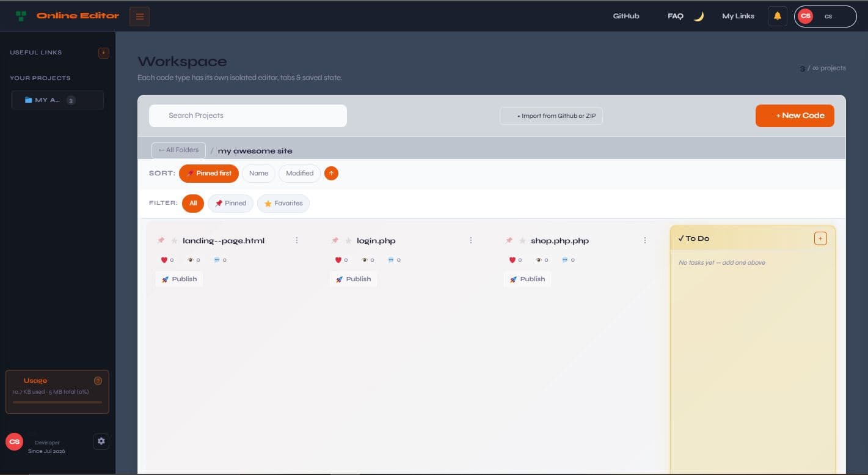The image size is (868, 475).
Task: Sort projects by Modified
Action: coord(300,173)
